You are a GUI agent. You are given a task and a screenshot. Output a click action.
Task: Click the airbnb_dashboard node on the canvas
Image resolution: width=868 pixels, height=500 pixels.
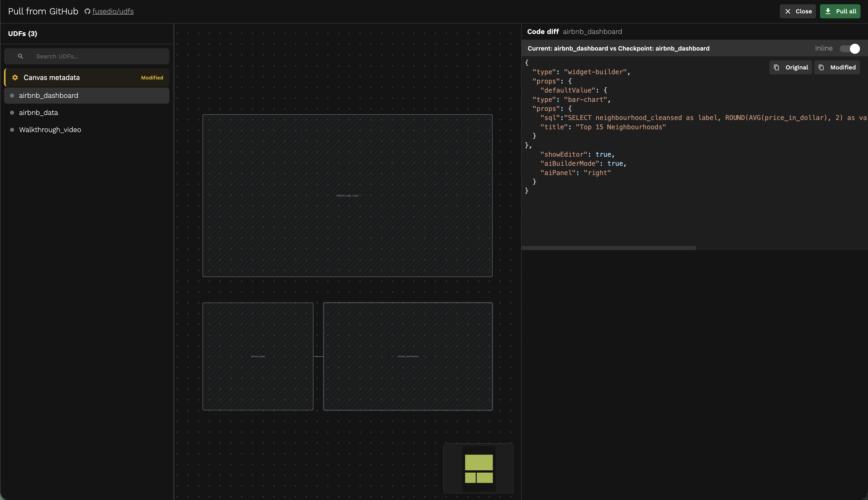click(x=408, y=356)
